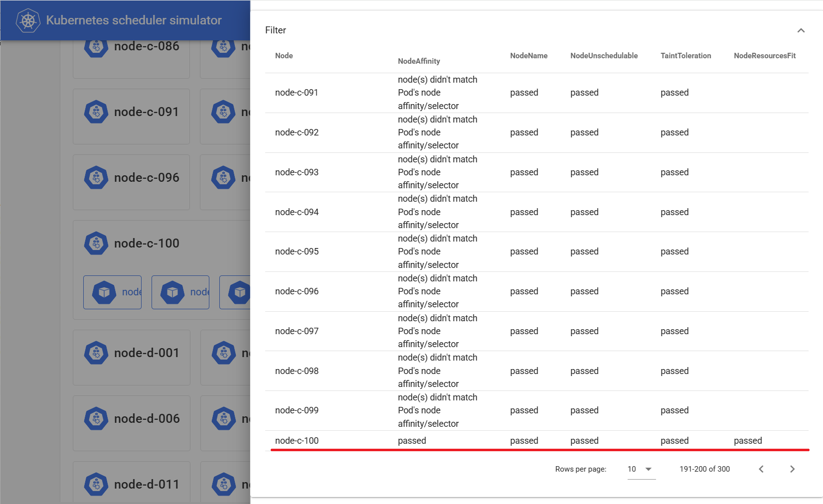The height and width of the screenshot is (504, 823).
Task: Select the node-c-093 table row
Action: tap(537, 172)
